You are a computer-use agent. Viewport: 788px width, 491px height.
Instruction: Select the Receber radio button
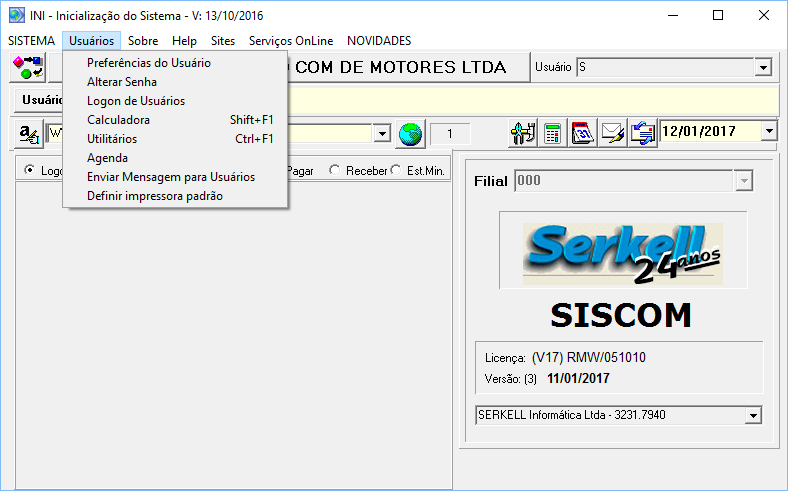(x=334, y=170)
